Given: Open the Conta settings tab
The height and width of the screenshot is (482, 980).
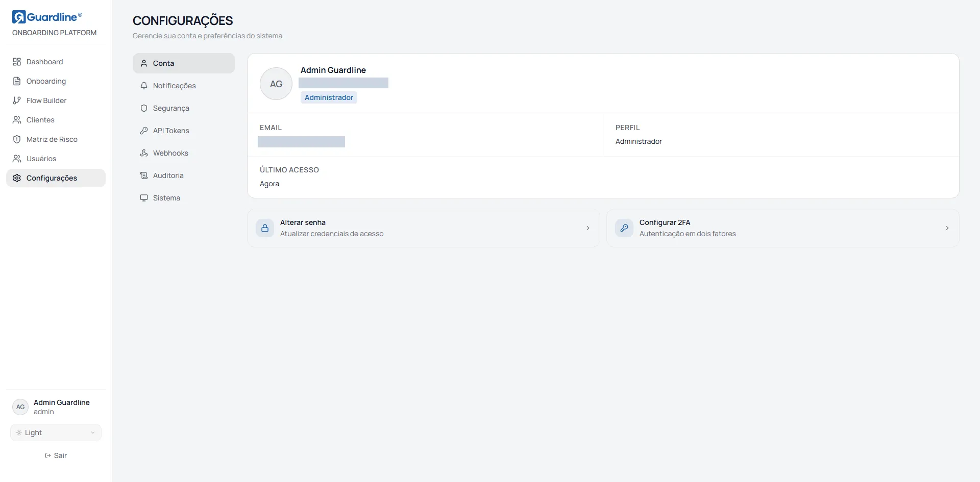Looking at the screenshot, I should click(184, 63).
